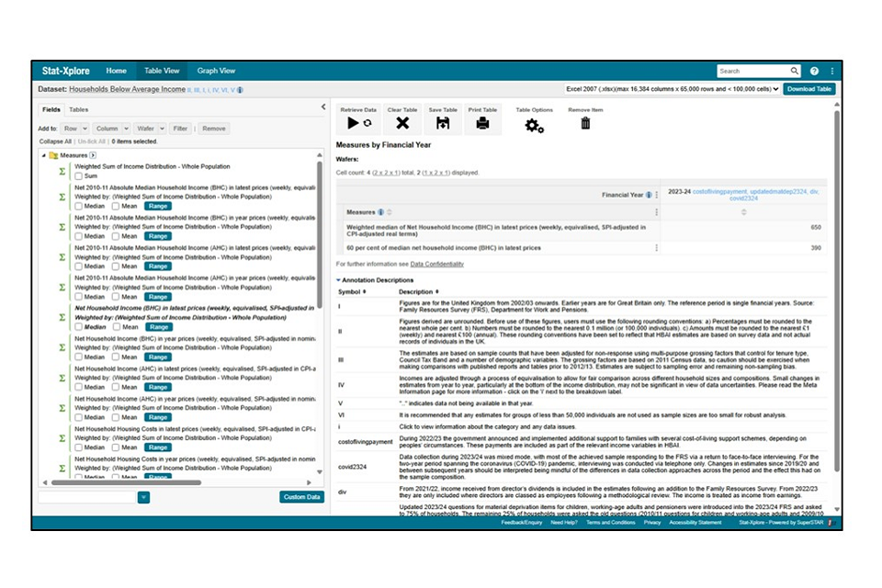
Task: Open the Tables tab in left panel
Action: (79, 109)
